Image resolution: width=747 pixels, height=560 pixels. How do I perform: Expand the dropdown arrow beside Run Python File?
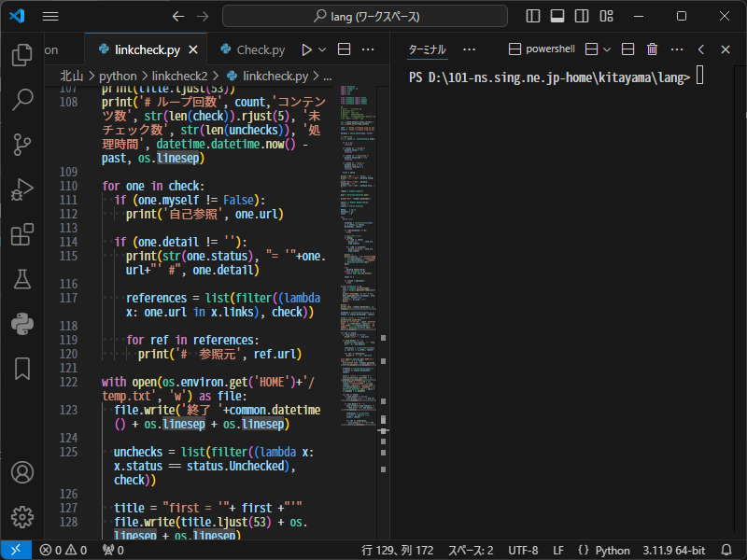pyautogui.click(x=323, y=49)
